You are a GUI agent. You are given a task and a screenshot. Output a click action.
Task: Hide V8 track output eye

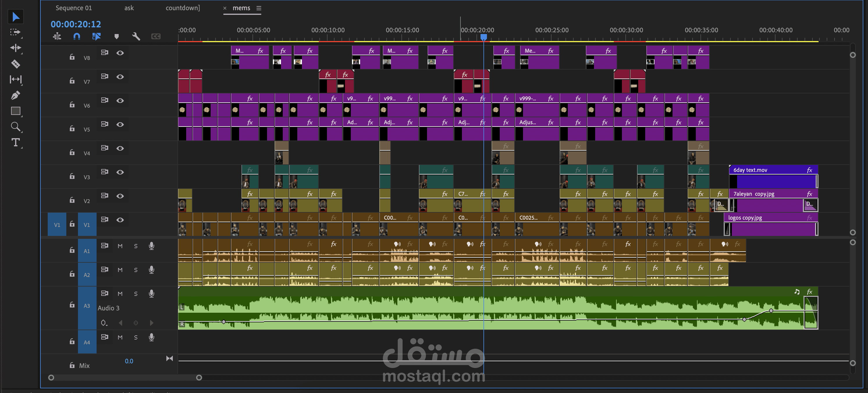[x=120, y=53]
